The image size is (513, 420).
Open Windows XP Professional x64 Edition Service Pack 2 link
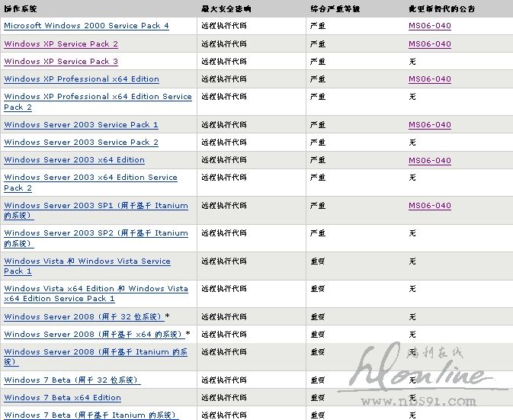[98, 101]
